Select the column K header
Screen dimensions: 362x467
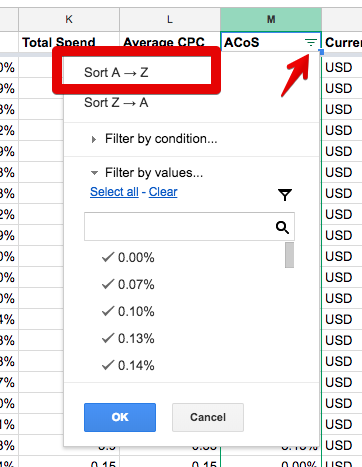pos(69,19)
